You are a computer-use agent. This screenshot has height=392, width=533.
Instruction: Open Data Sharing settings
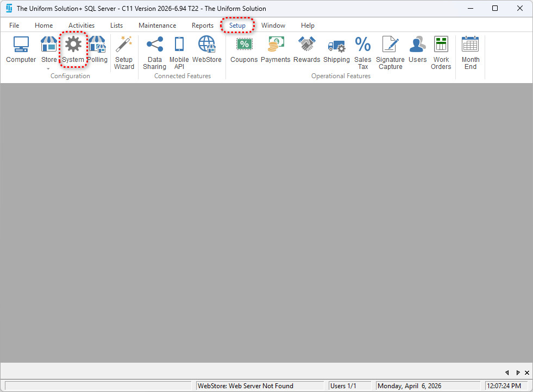[x=154, y=53]
